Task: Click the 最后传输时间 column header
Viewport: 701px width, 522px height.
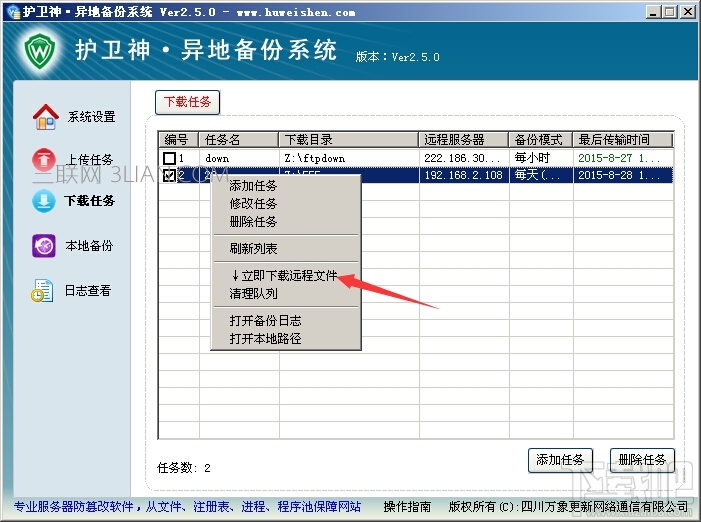Action: [623, 139]
